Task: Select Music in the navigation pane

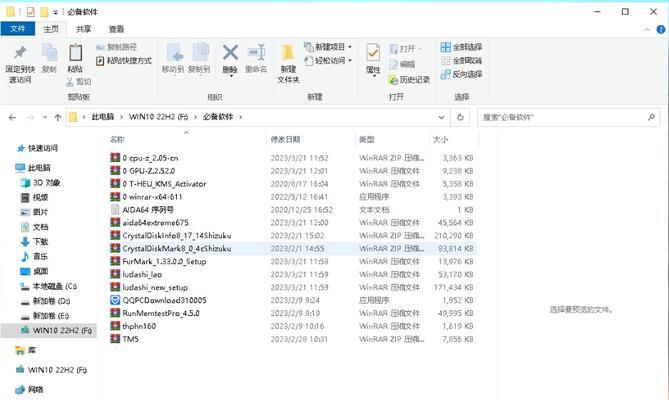Action: point(35,256)
